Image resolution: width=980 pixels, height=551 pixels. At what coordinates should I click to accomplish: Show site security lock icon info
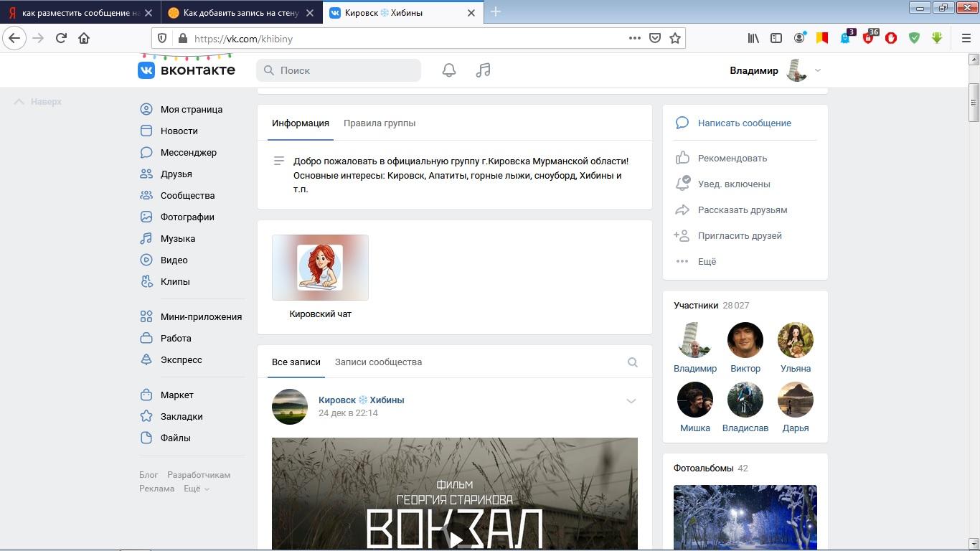click(182, 39)
